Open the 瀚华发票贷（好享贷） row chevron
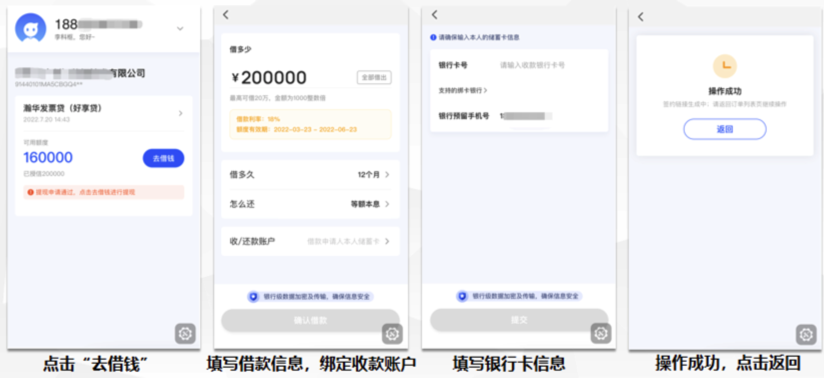824x378 pixels. [x=181, y=113]
